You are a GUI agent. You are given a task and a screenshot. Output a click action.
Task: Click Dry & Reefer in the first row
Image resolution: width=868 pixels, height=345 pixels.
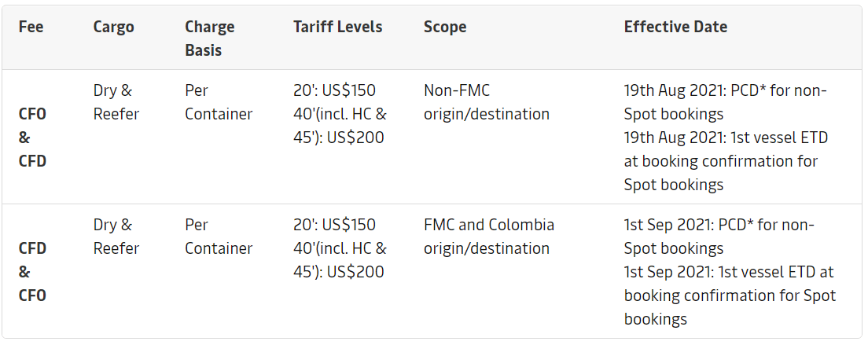click(x=116, y=102)
